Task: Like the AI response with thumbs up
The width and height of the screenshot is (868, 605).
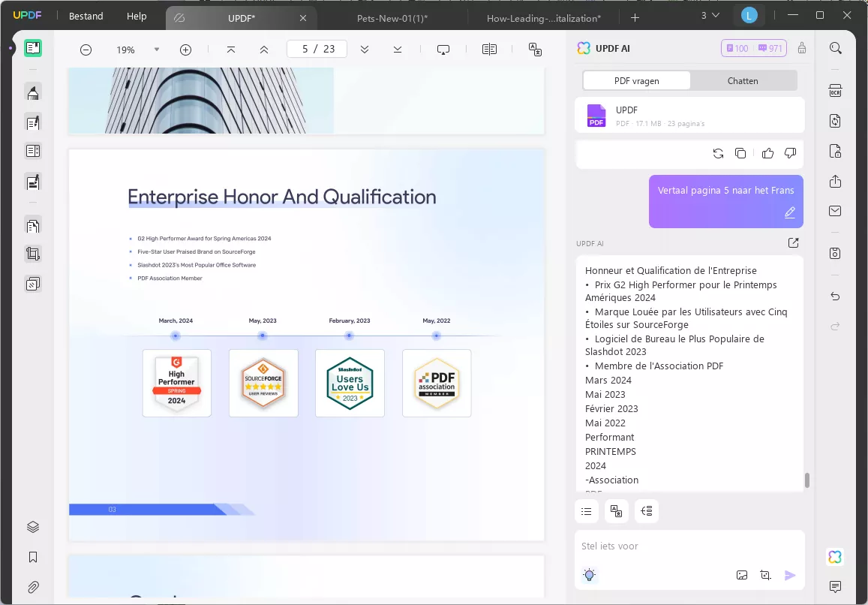Action: [x=767, y=153]
